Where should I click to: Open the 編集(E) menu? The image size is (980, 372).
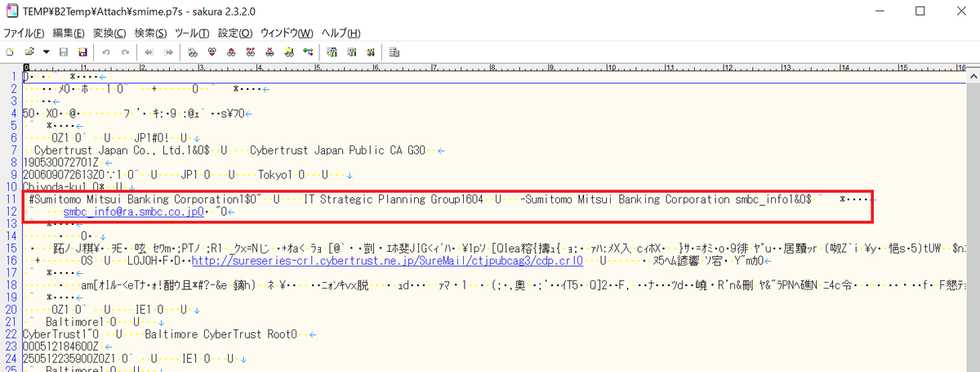point(69,34)
